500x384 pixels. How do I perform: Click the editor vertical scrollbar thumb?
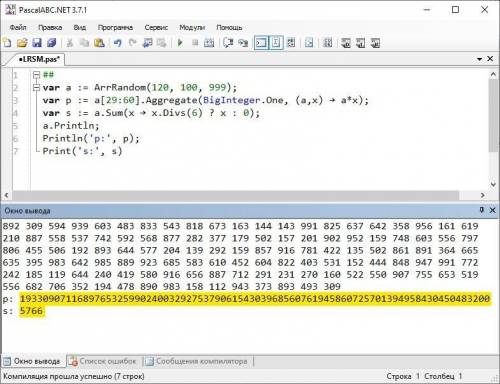point(493,116)
